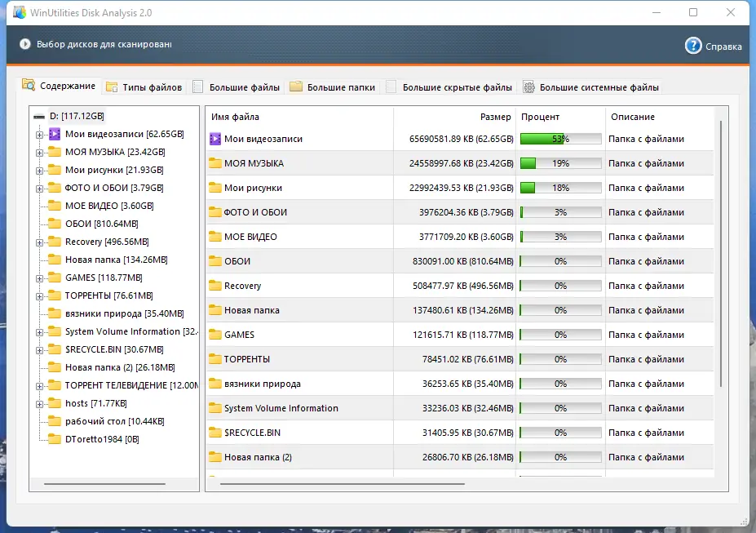
Task: Click the 53% progress bar for Мои видеозаписи
Action: point(560,139)
